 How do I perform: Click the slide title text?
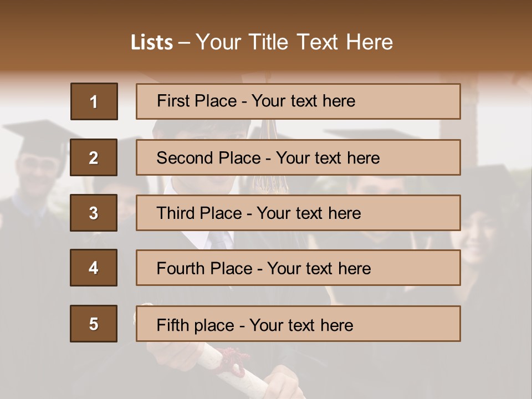coord(262,42)
